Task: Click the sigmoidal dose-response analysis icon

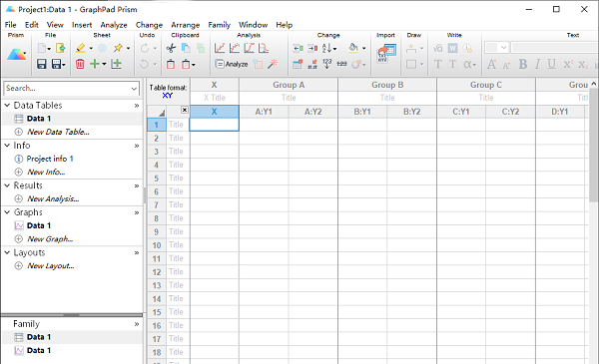Action: pyautogui.click(x=249, y=48)
